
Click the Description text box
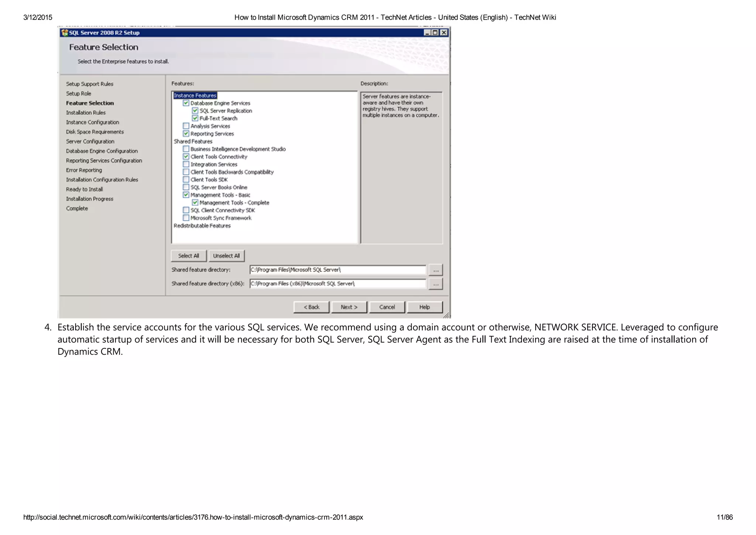click(402, 168)
